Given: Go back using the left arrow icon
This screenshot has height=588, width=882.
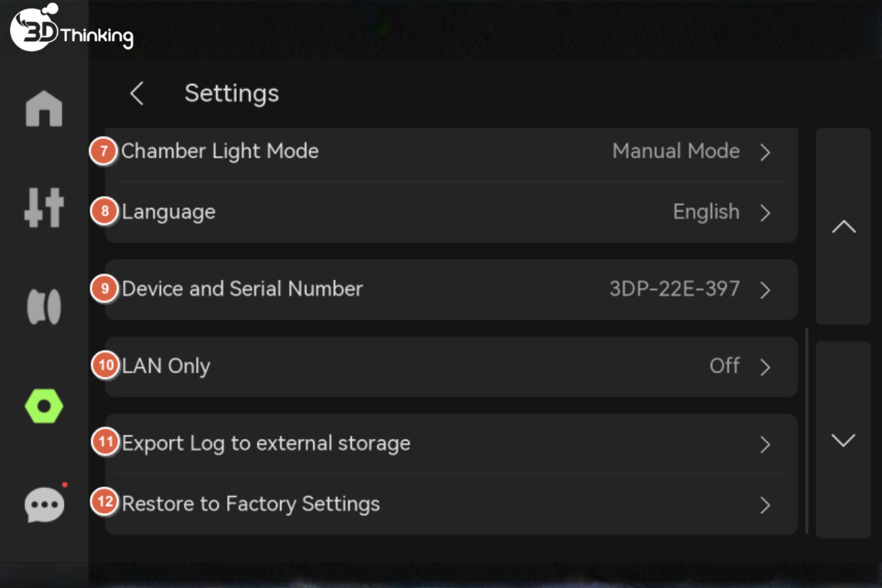Looking at the screenshot, I should pos(137,93).
